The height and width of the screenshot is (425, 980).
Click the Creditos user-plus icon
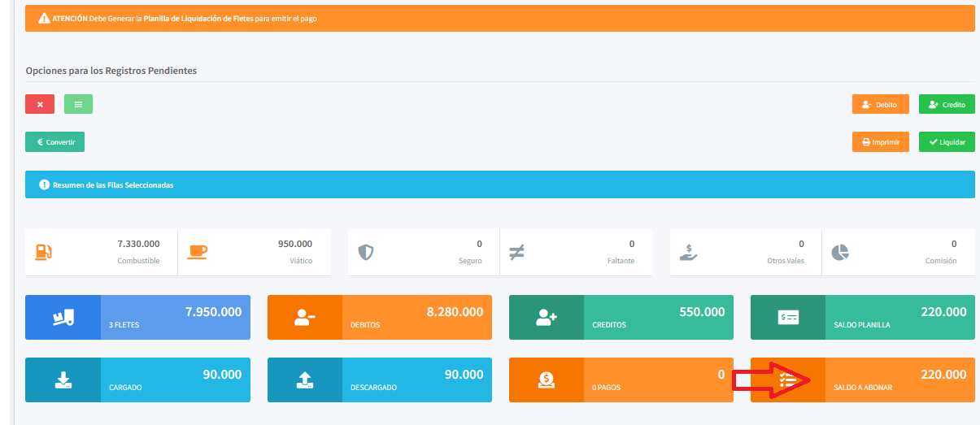546,318
